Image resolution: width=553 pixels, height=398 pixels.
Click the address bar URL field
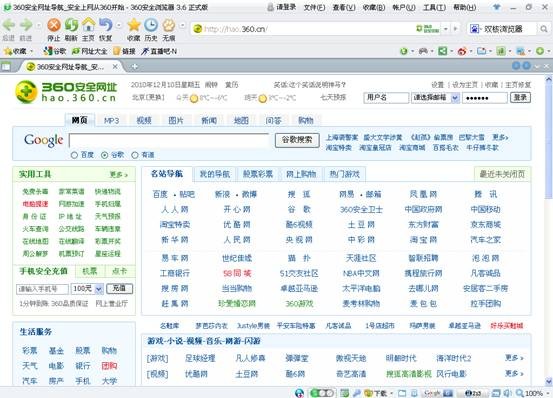click(x=304, y=29)
